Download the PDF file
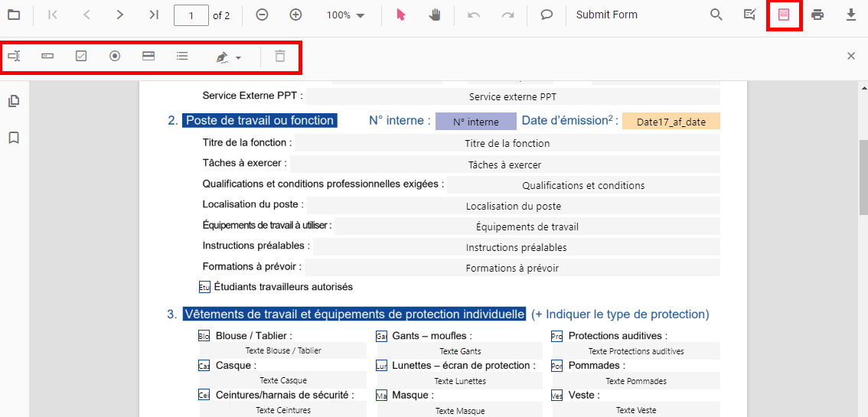Image resolution: width=868 pixels, height=417 pixels. [x=851, y=15]
